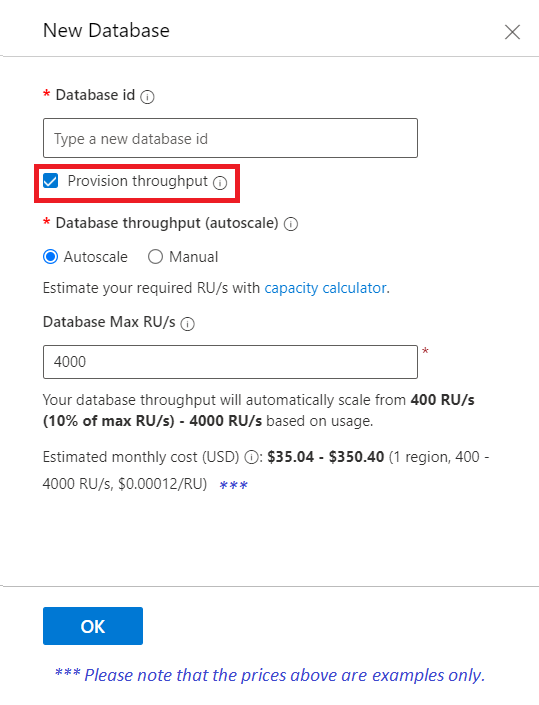Select the Autoscale radio button
Image resolution: width=539 pixels, height=705 pixels.
coord(50,257)
